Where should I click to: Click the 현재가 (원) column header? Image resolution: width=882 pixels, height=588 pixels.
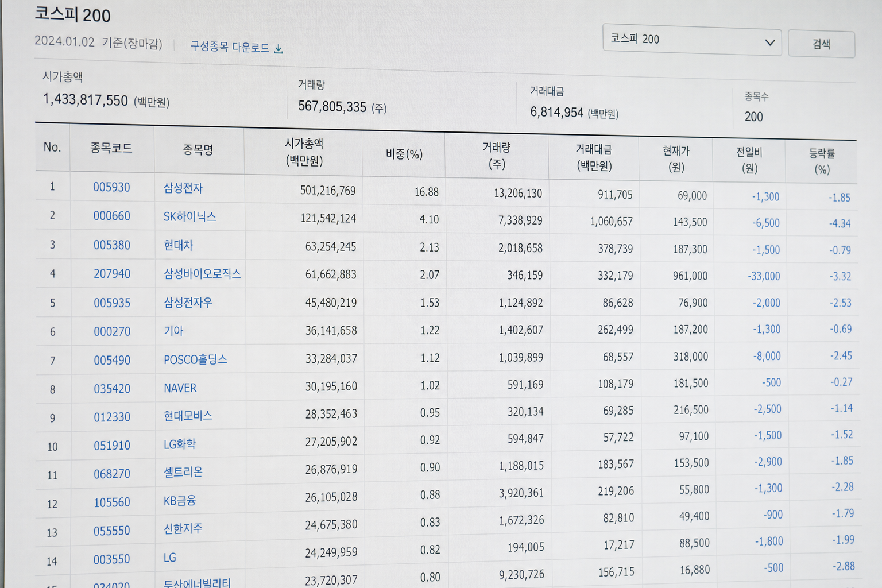676,158
